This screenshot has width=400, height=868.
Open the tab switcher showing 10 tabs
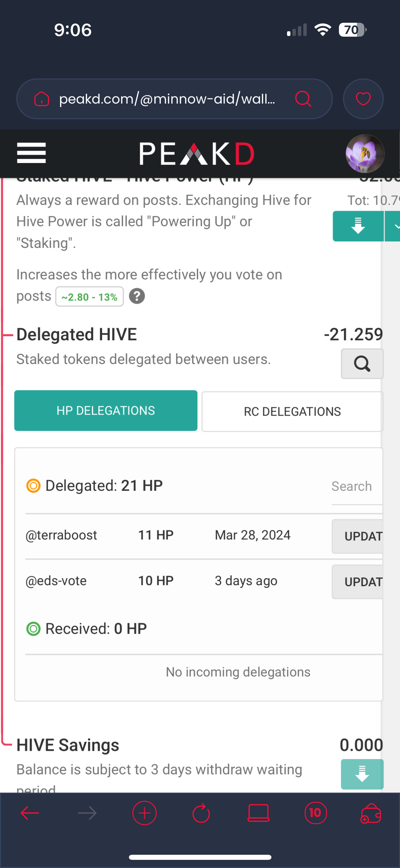click(316, 813)
